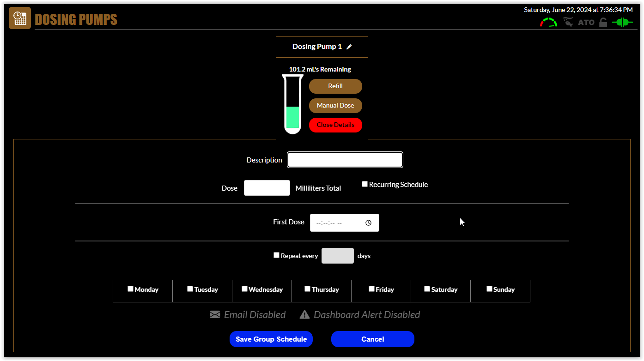Image resolution: width=644 pixels, height=361 pixels.
Task: Click the Refill button
Action: point(335,86)
